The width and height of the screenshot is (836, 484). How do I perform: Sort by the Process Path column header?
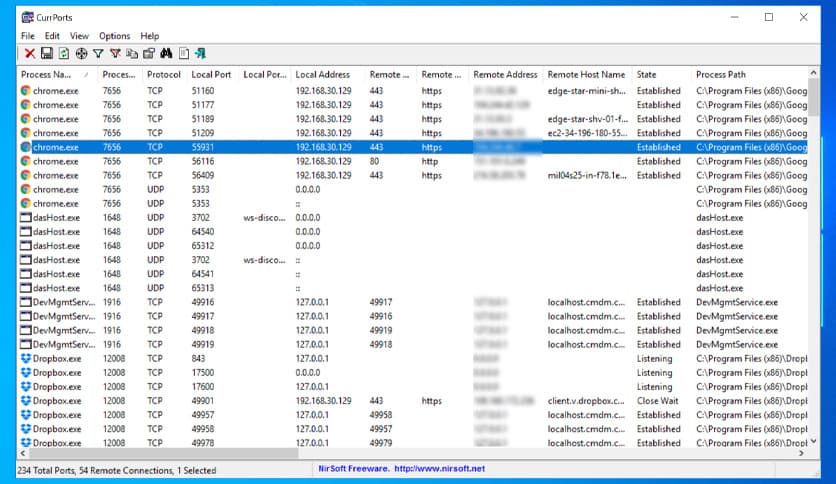click(749, 75)
